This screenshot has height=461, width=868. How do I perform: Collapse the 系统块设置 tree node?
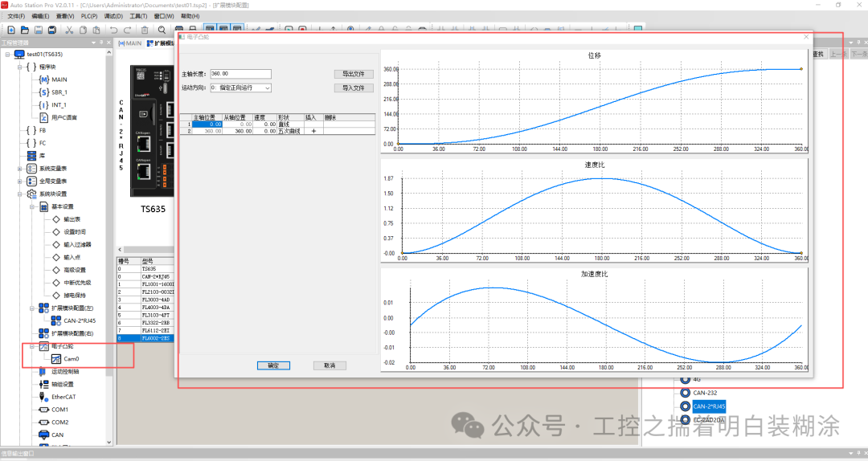(x=20, y=194)
